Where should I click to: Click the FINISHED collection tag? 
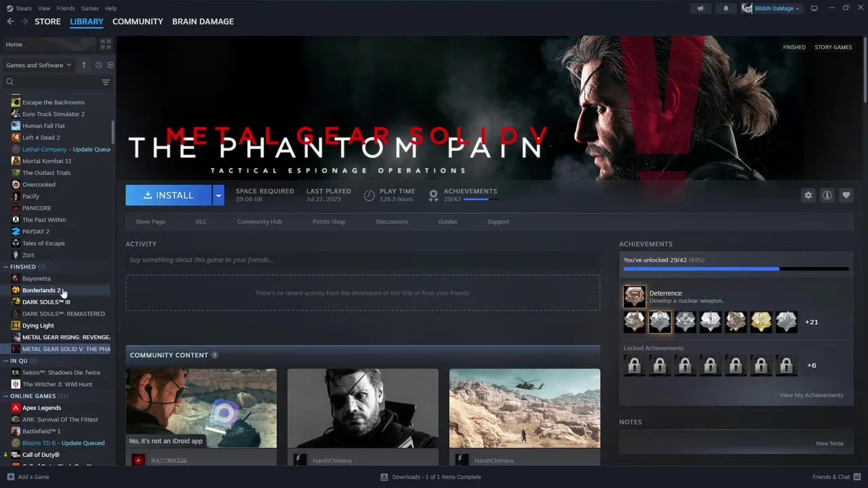point(794,47)
